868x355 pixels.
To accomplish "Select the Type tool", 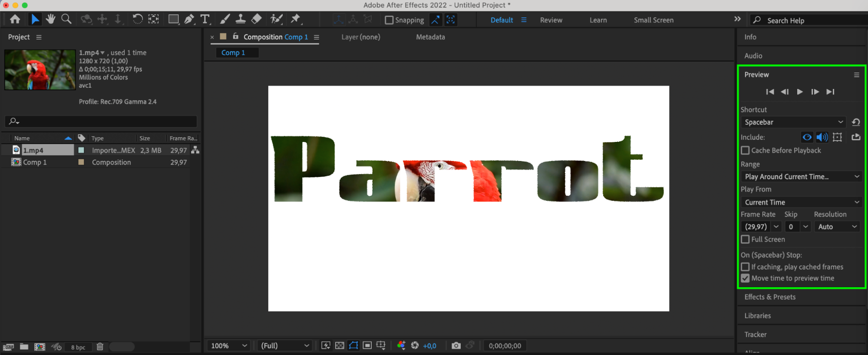I will tap(205, 19).
